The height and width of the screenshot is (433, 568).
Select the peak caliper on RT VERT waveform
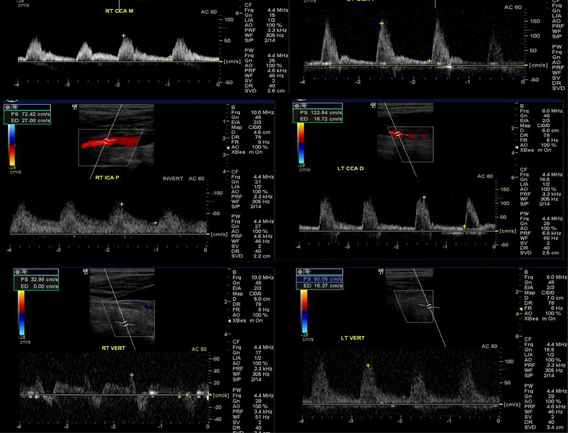point(132,375)
